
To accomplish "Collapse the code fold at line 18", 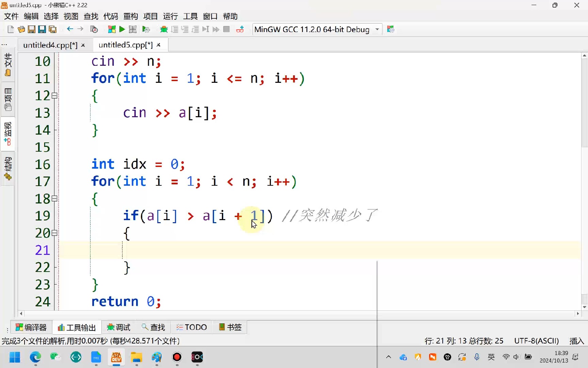I will click(54, 199).
